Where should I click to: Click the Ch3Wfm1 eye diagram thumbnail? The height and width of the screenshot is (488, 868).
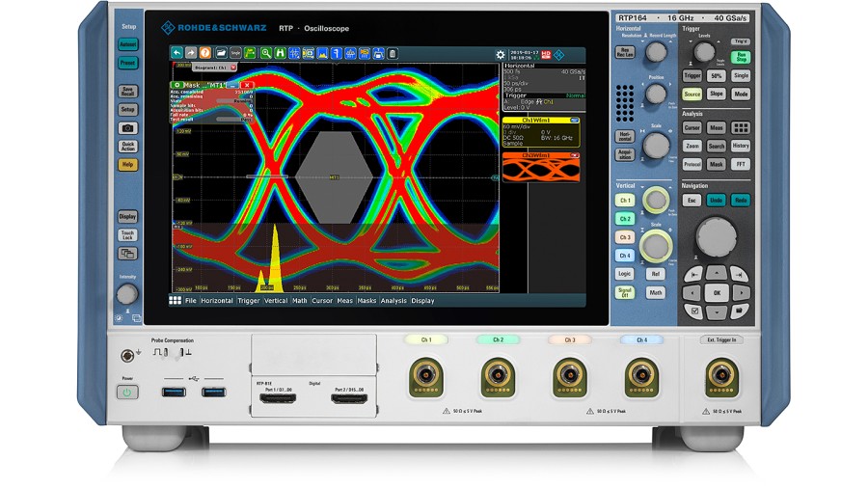tap(539, 169)
